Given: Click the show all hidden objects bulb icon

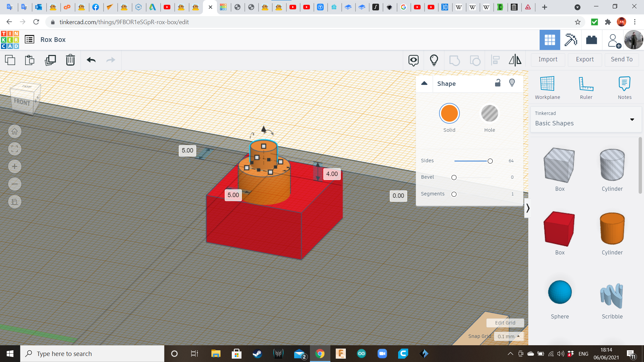Looking at the screenshot, I should (x=434, y=60).
